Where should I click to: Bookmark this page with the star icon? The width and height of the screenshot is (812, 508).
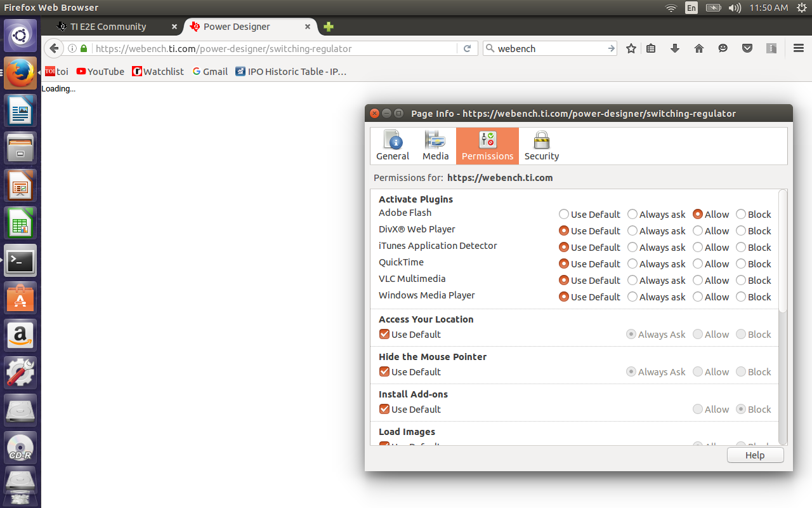point(631,48)
